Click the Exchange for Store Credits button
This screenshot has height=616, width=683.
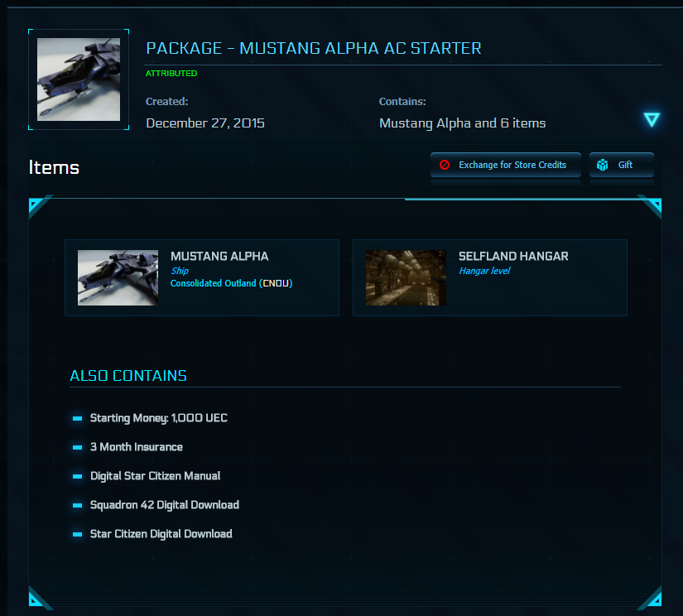(x=505, y=165)
